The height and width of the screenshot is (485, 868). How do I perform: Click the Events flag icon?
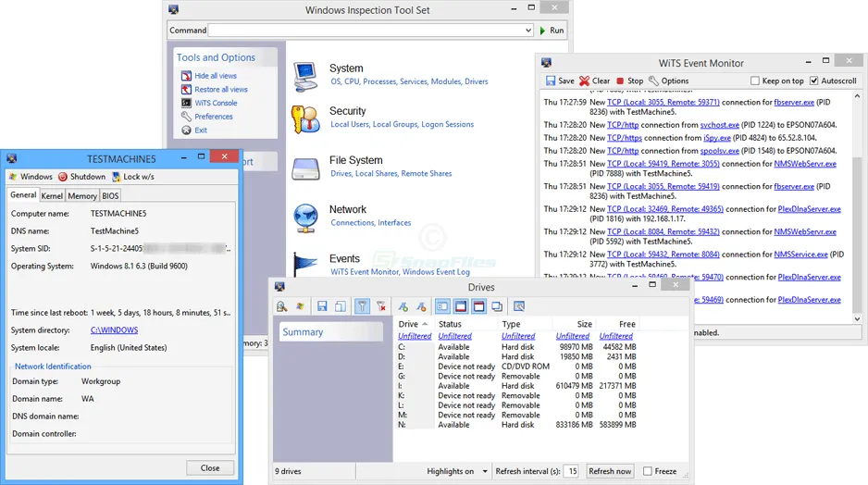[305, 264]
